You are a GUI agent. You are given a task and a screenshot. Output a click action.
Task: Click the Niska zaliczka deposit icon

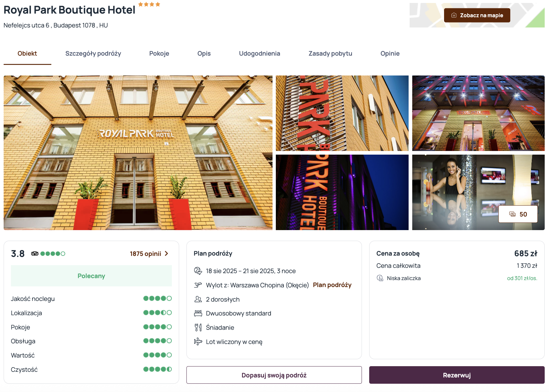click(380, 278)
